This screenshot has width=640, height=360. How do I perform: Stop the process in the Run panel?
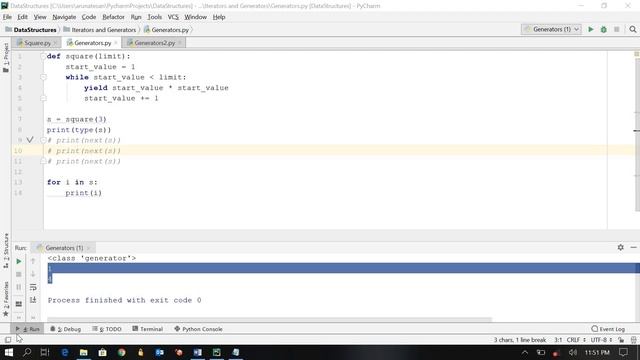19,274
